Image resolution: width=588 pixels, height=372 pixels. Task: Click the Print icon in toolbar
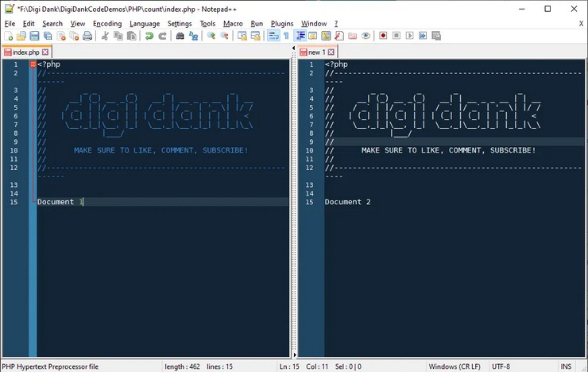(x=87, y=36)
